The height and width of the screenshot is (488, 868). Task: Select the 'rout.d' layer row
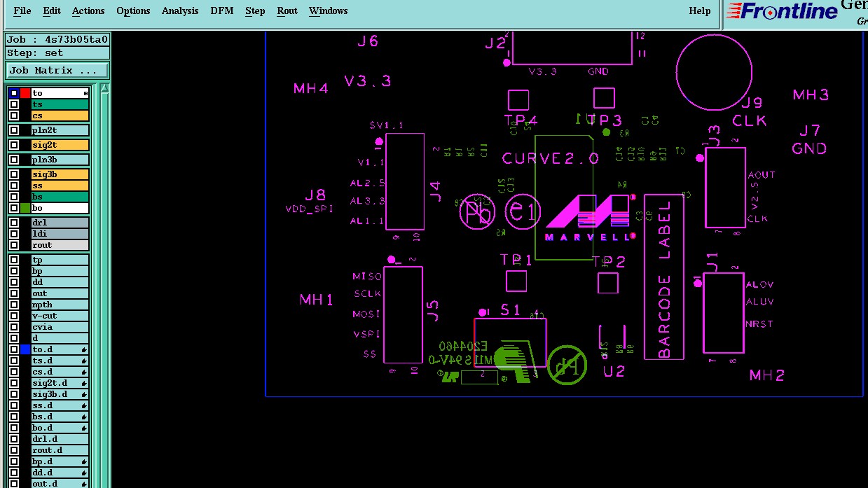60,450
